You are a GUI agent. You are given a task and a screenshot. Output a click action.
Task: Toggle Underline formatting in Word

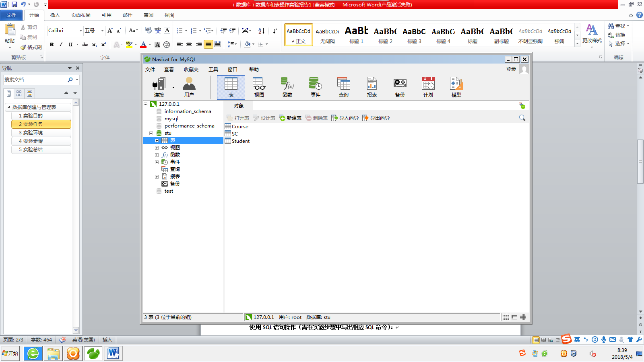(x=70, y=45)
